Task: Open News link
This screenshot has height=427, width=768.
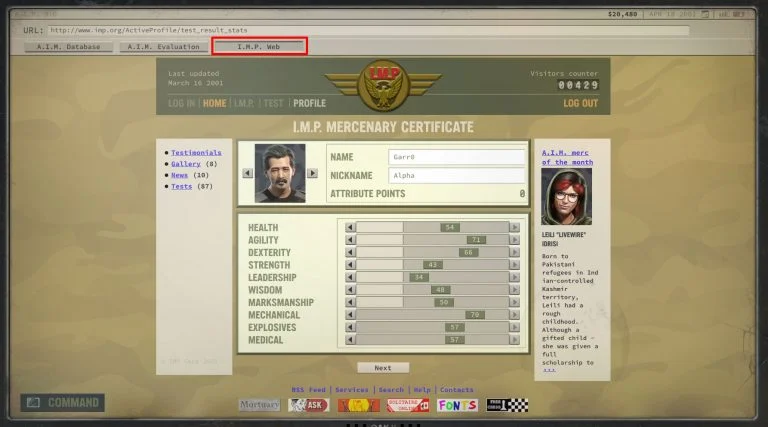Action: pyautogui.click(x=179, y=175)
